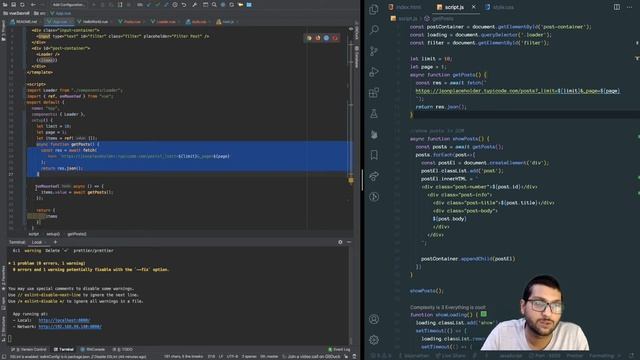Open the Manage gear in VS Code
Viewport: 640px width, 360px height.
[373, 340]
